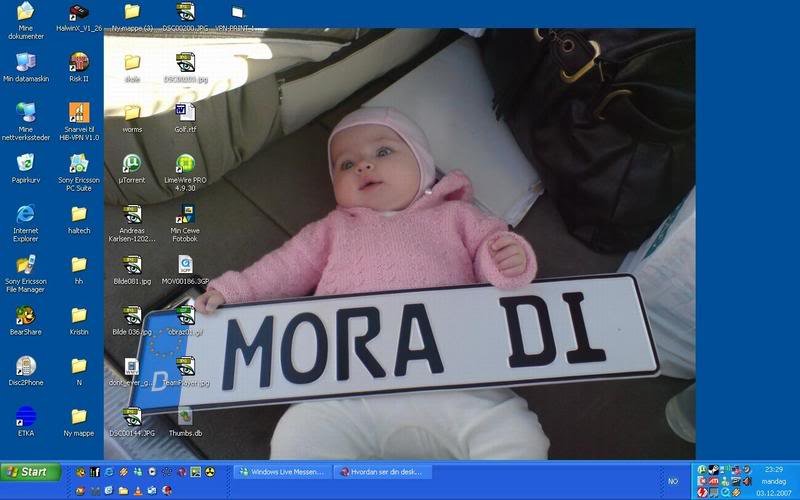Screen dimensions: 800x500
Task: Open the µTorrent desktop shortcut
Action: (131, 163)
